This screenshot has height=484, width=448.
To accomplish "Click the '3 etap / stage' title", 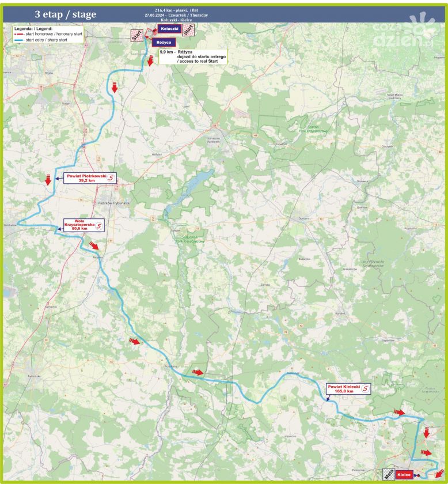I will coord(66,14).
